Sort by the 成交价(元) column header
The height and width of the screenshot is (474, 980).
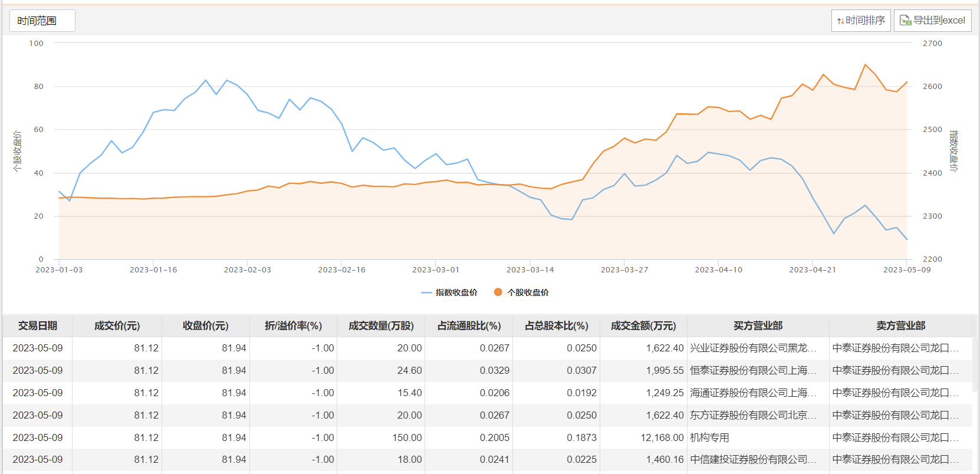(x=117, y=326)
